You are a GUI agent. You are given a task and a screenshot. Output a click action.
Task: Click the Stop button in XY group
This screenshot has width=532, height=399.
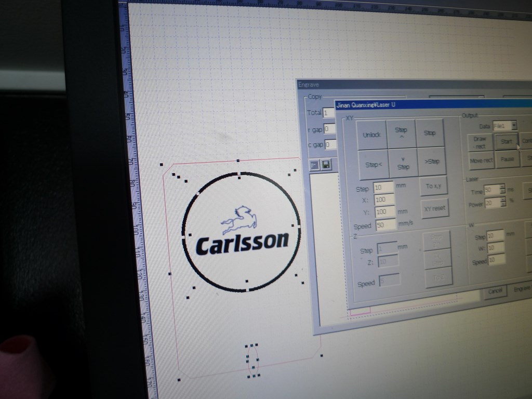(430, 132)
